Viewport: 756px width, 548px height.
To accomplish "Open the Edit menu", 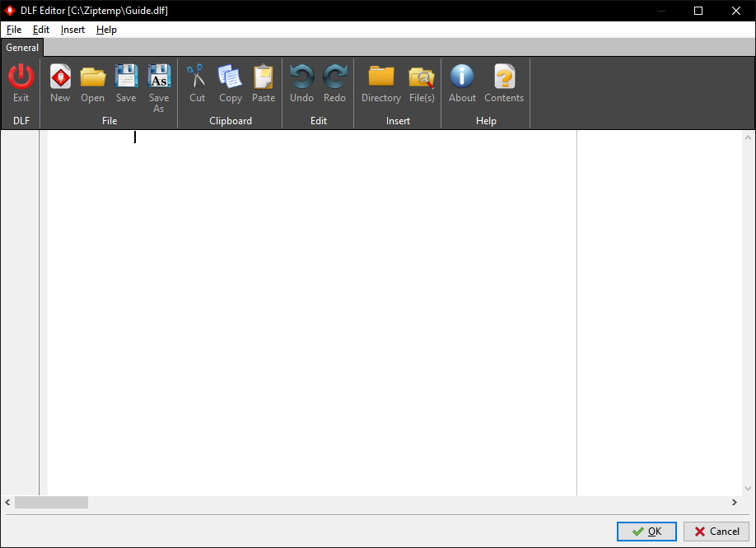I will tap(41, 30).
